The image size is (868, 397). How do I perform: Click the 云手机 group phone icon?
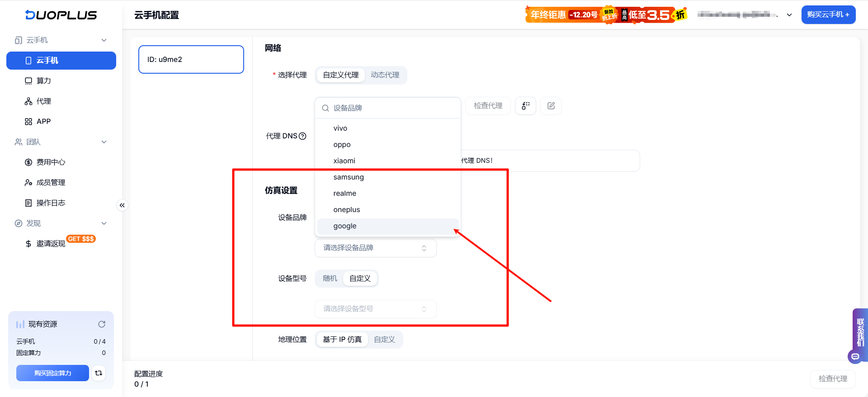(x=19, y=40)
